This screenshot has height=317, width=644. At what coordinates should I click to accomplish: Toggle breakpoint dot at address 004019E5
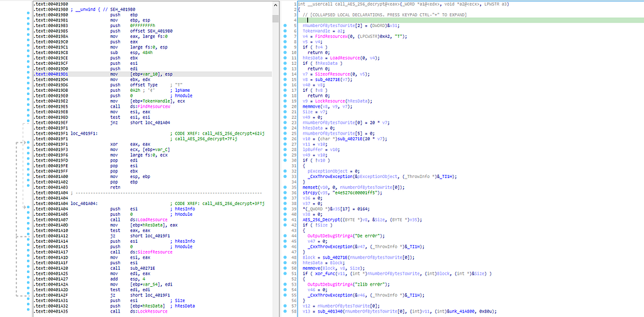(28, 105)
